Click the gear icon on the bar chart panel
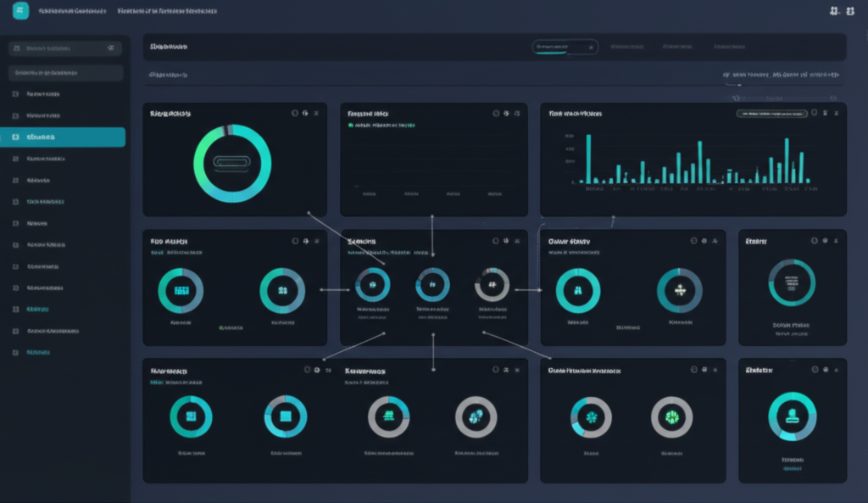The width and height of the screenshot is (868, 503). (x=825, y=113)
